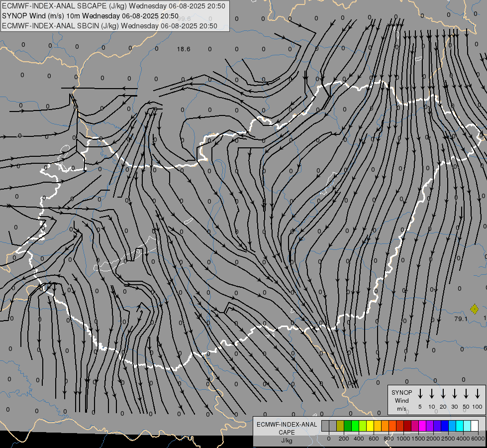Click the faint 99.6 value near the top

tap(184, 19)
